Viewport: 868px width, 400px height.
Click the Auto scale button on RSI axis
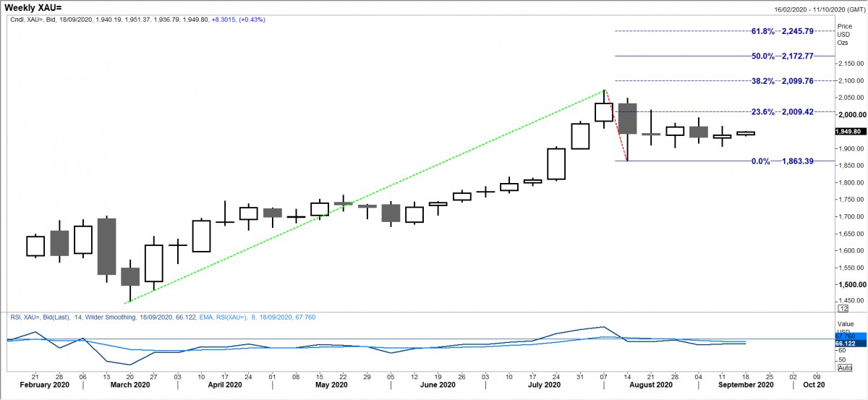coord(844,367)
